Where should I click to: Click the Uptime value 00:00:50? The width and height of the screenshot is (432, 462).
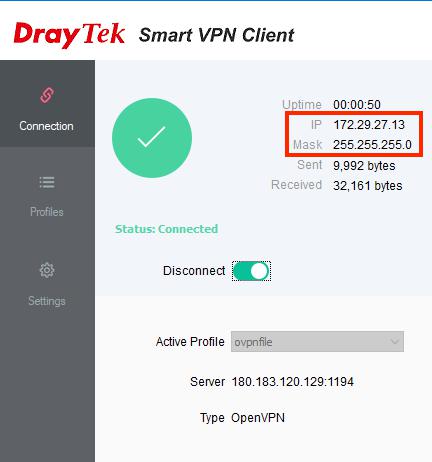tap(357, 105)
